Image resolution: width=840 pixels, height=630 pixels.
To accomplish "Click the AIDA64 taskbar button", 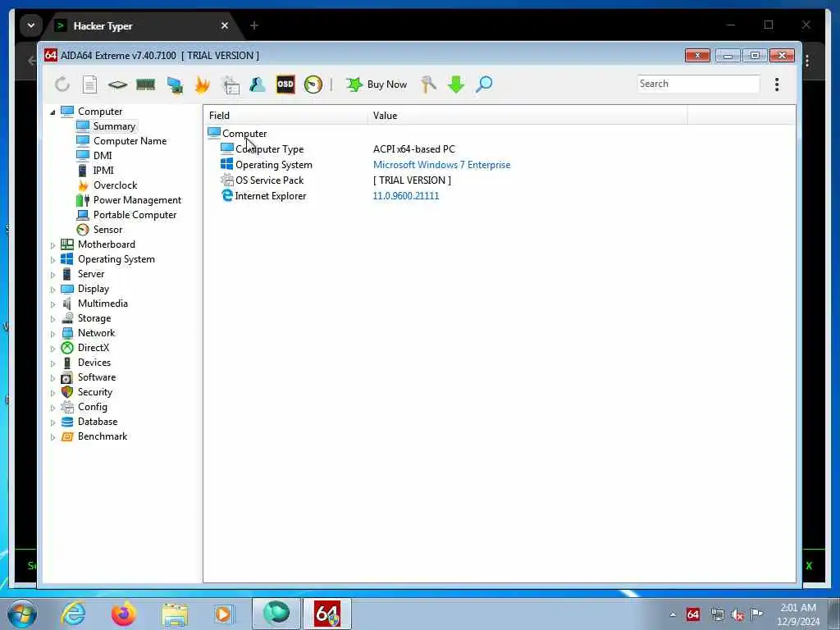I will click(327, 614).
